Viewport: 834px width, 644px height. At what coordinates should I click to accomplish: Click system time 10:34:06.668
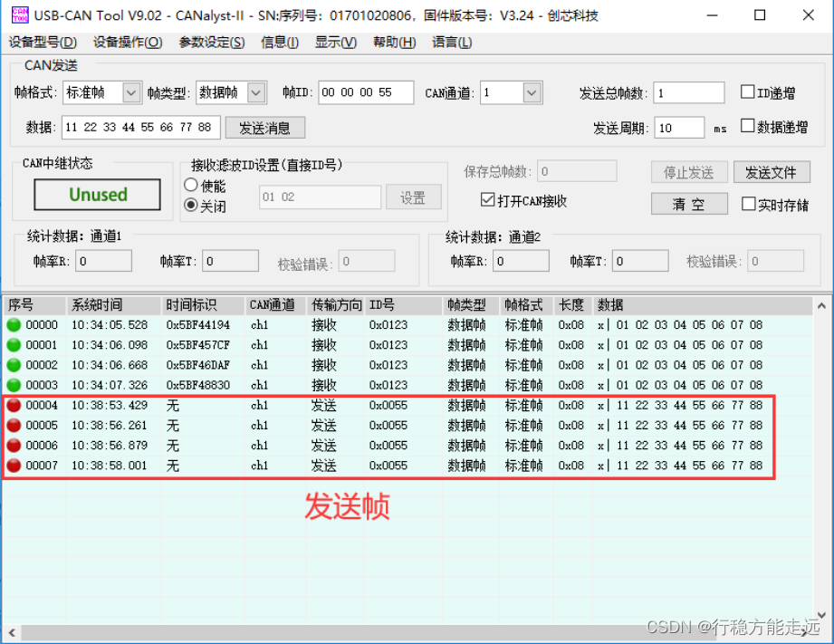pyautogui.click(x=110, y=365)
